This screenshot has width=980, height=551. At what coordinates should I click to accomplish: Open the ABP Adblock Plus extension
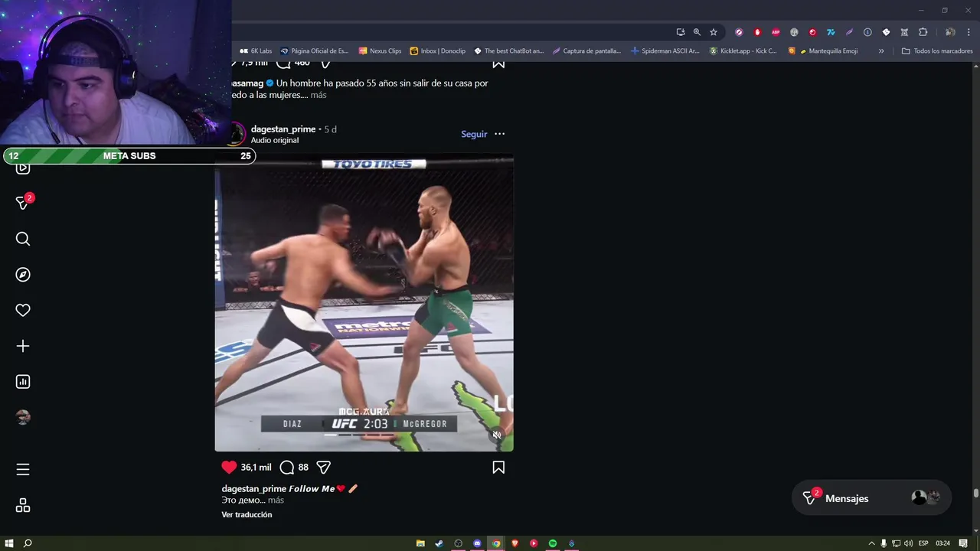tap(776, 32)
